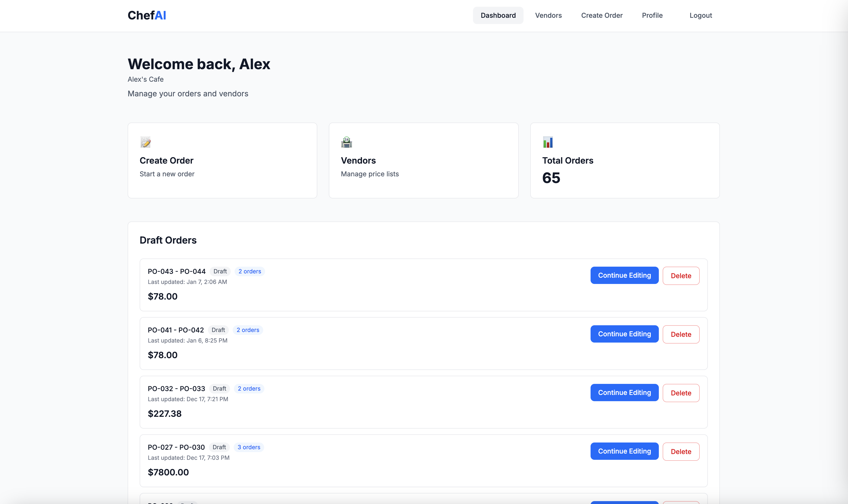Continue editing draft PO-043 - PO-044

[624, 276]
